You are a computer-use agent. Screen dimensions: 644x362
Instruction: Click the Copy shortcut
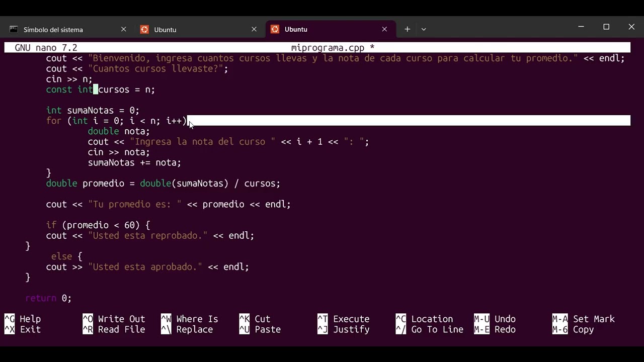point(573,329)
